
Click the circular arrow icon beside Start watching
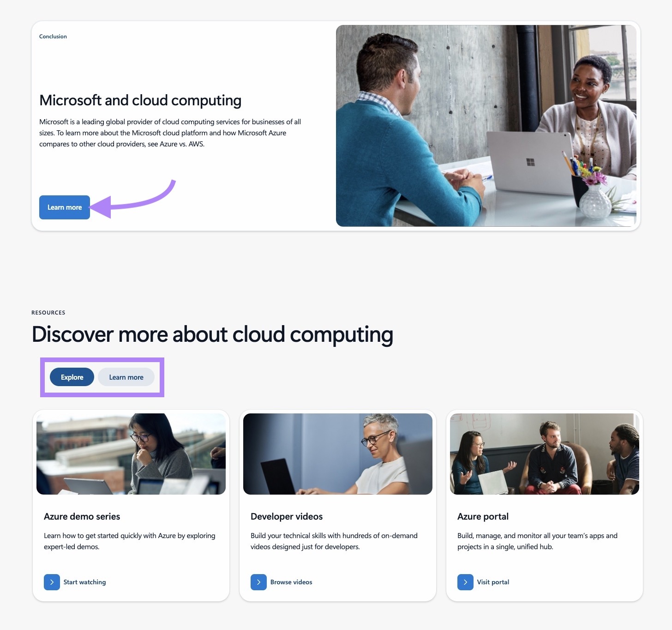click(52, 582)
